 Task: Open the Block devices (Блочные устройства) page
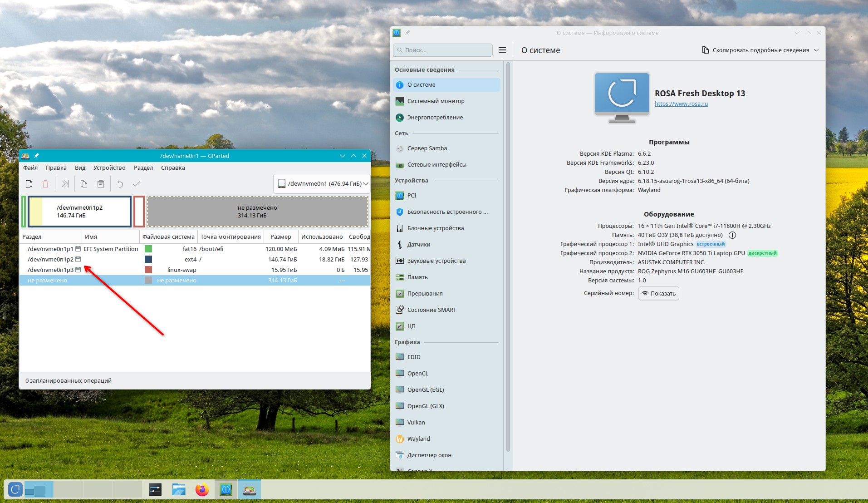click(x=447, y=228)
